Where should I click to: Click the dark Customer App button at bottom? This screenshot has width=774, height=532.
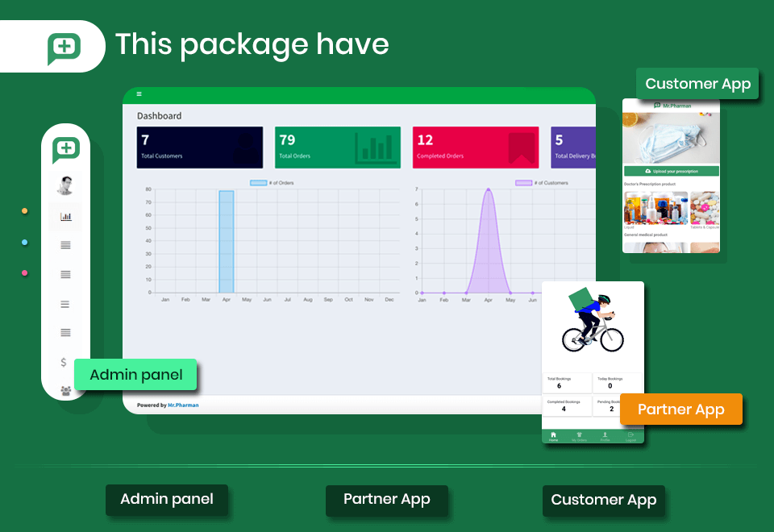[x=604, y=501]
